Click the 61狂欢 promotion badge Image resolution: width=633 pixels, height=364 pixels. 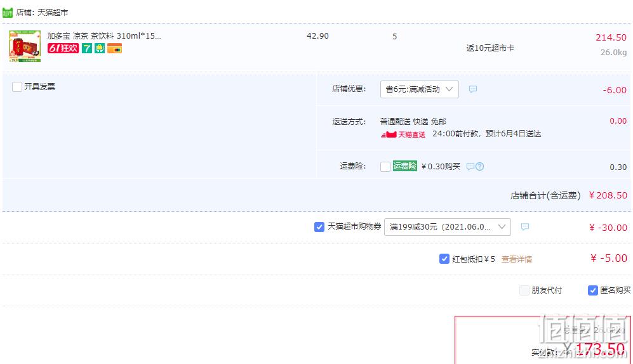click(x=63, y=48)
